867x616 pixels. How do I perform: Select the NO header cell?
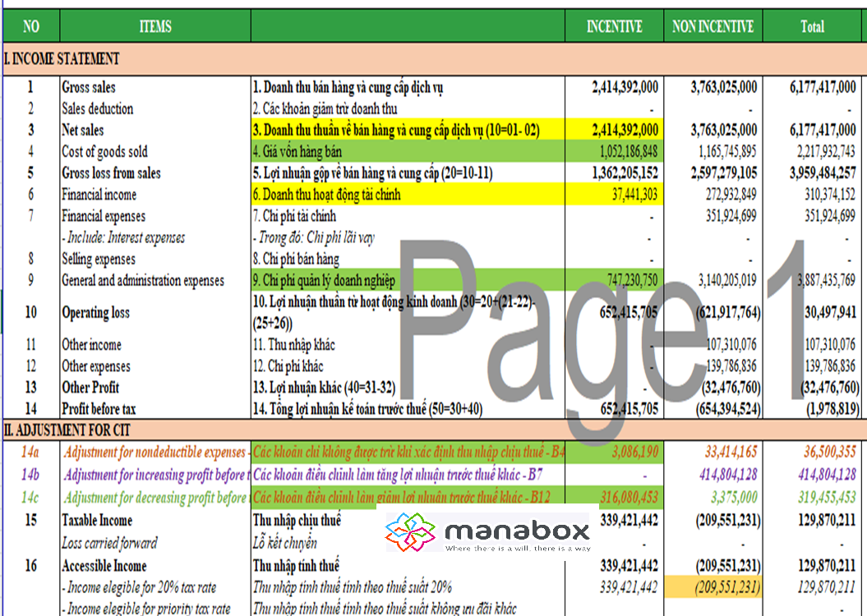pyautogui.click(x=30, y=26)
